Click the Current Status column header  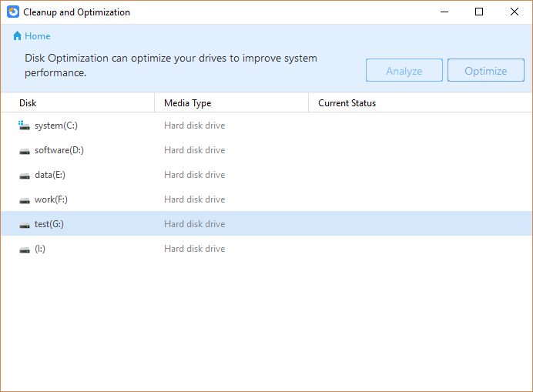347,103
